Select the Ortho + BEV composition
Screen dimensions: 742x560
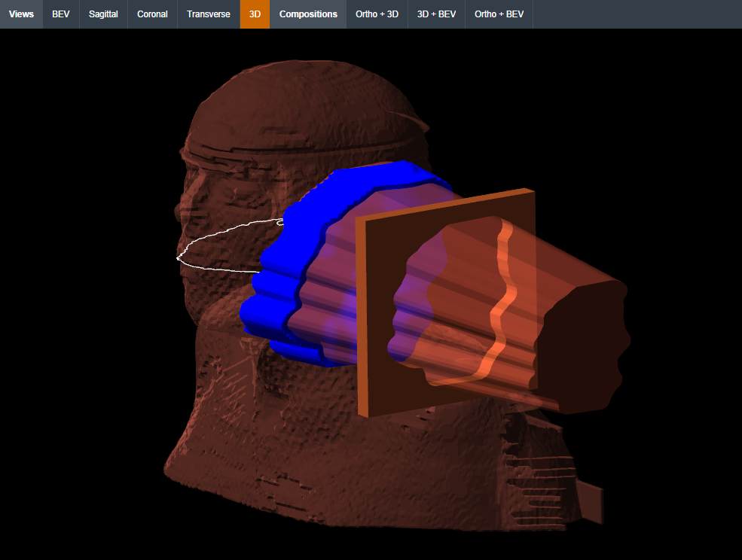pos(499,14)
